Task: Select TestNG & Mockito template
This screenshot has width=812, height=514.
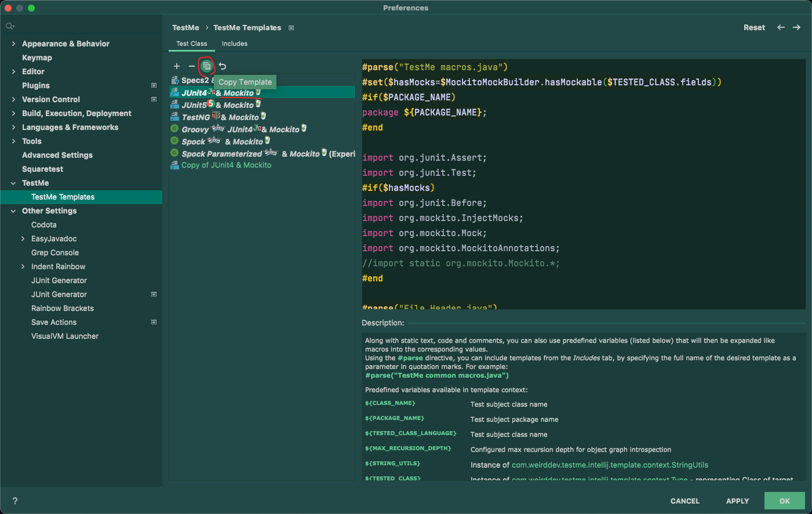Action: point(262,117)
